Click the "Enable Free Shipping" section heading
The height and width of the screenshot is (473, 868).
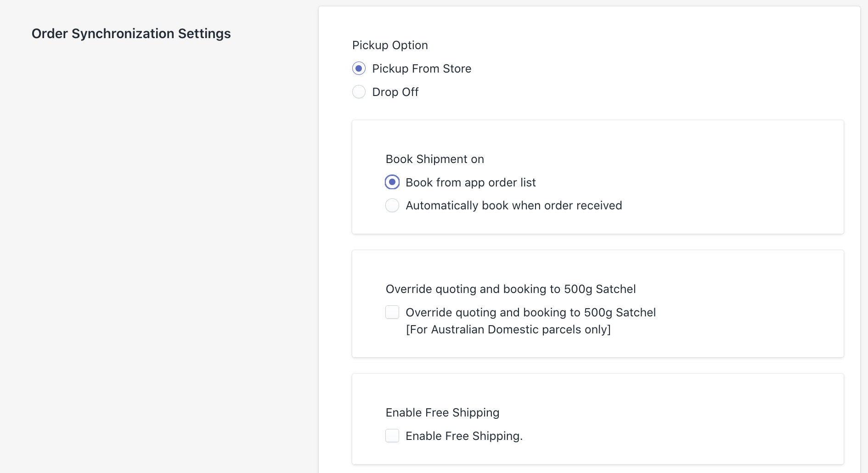coord(442,412)
